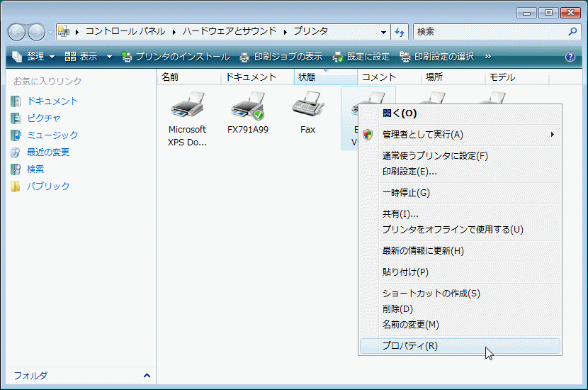Expand the arrow after コントロール パネル

click(x=174, y=32)
